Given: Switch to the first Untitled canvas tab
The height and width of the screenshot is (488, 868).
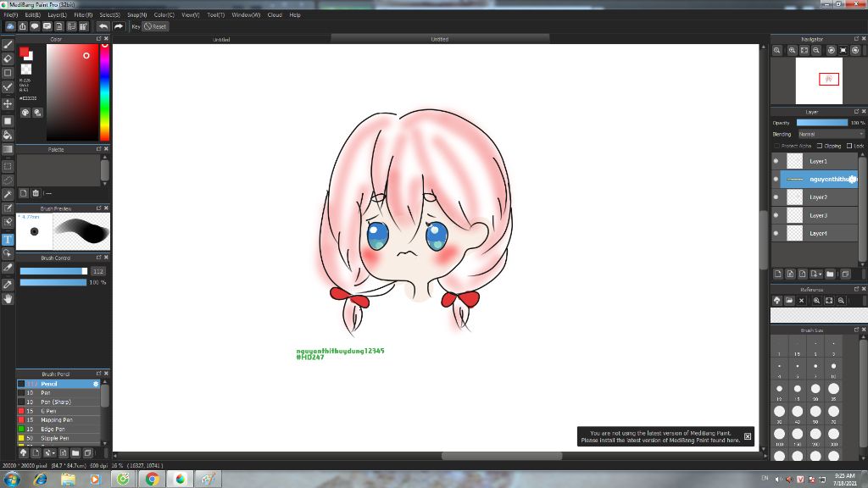Looking at the screenshot, I should [x=221, y=39].
